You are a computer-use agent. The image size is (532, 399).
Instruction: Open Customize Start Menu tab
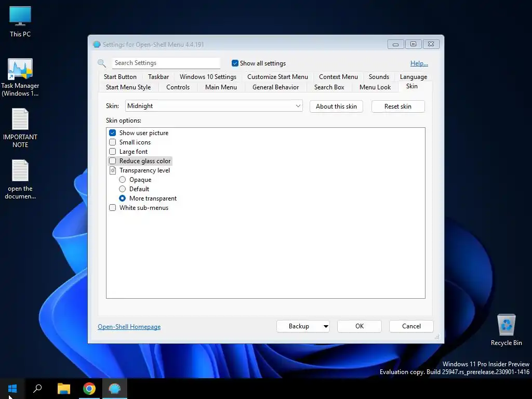point(277,77)
